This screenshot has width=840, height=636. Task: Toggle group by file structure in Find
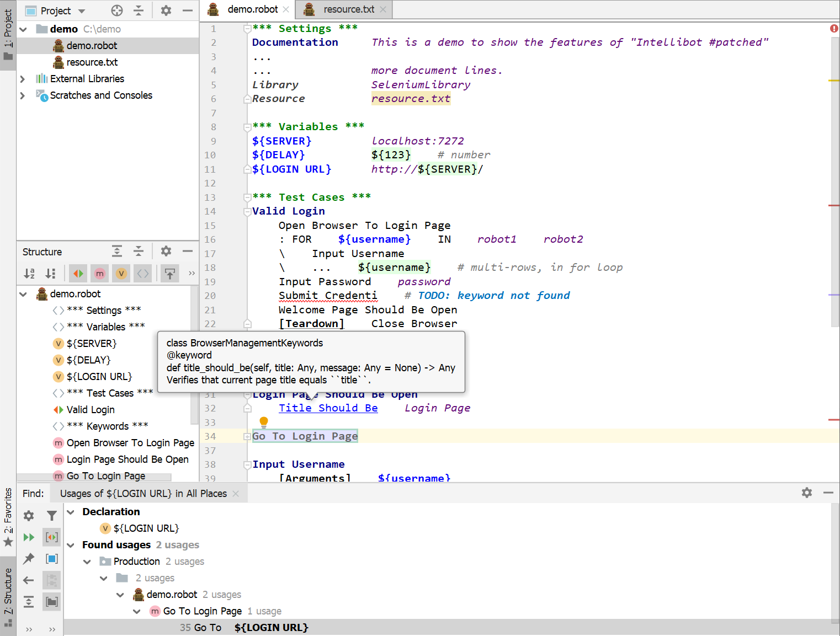pyautogui.click(x=52, y=580)
